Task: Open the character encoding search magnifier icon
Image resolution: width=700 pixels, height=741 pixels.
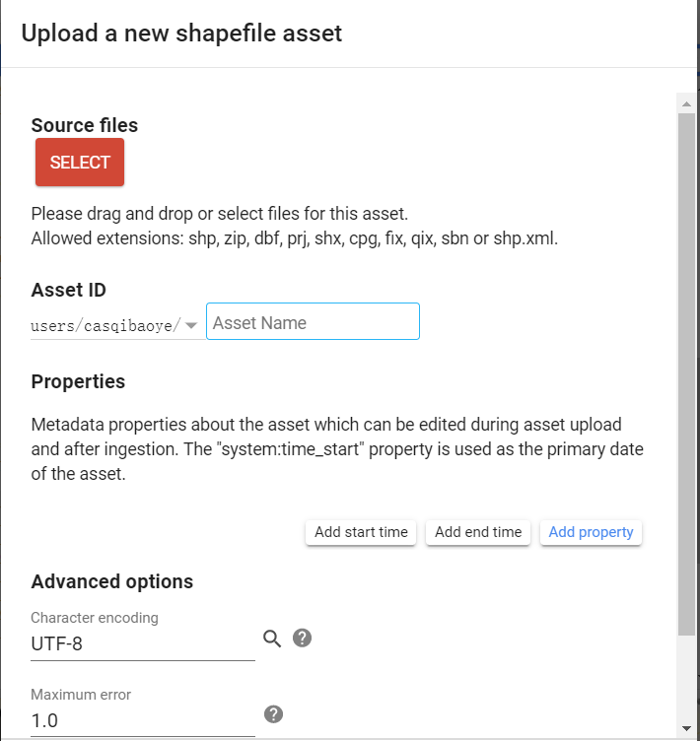Action: pos(272,639)
